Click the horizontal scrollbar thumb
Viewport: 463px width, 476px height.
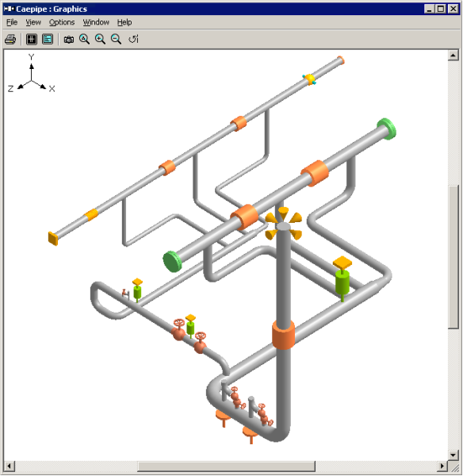[x=226, y=466]
